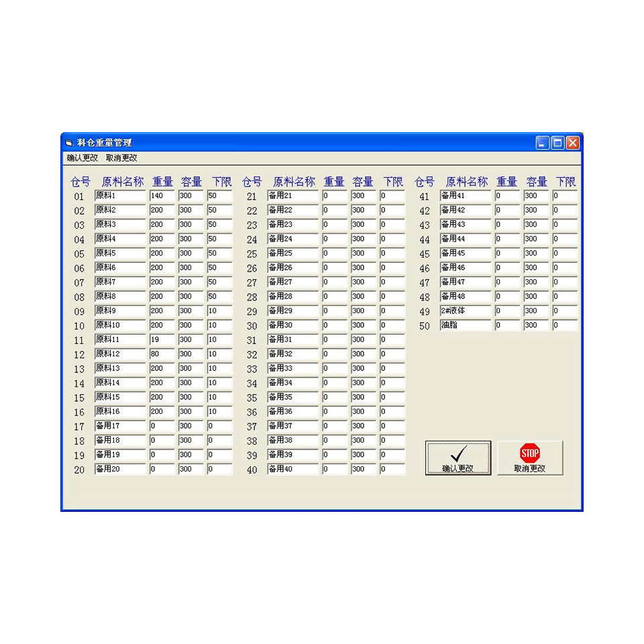The width and height of the screenshot is (644, 644).
Task: Edit bin 40 capacity field
Action: (364, 469)
